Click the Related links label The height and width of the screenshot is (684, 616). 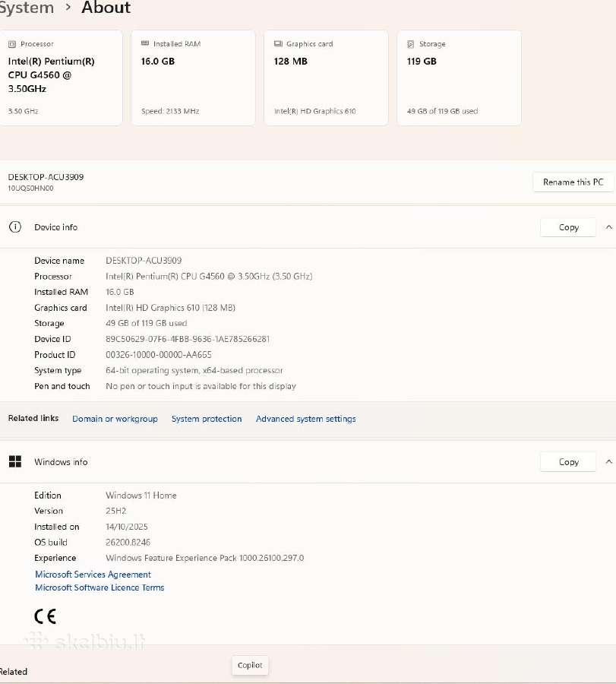click(33, 418)
